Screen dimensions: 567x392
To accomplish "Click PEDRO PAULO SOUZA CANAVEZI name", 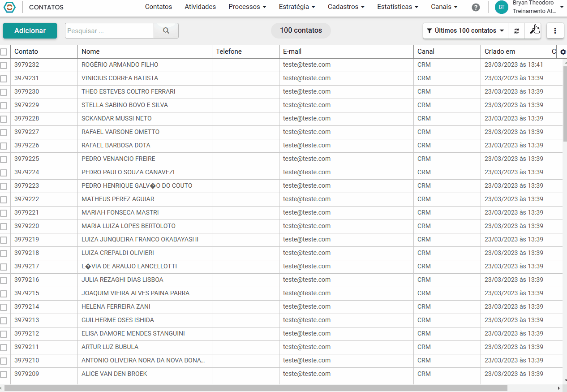I will pyautogui.click(x=128, y=172).
